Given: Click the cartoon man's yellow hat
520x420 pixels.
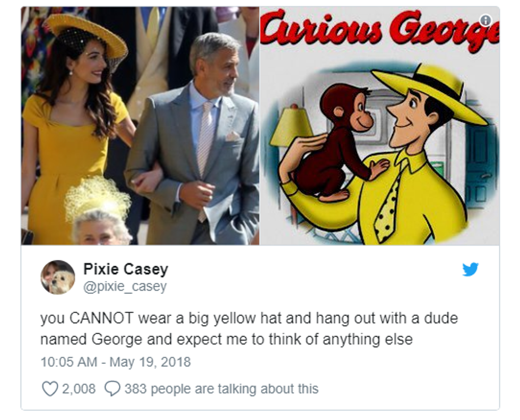Looking at the screenshot, I should pyautogui.click(x=430, y=93).
